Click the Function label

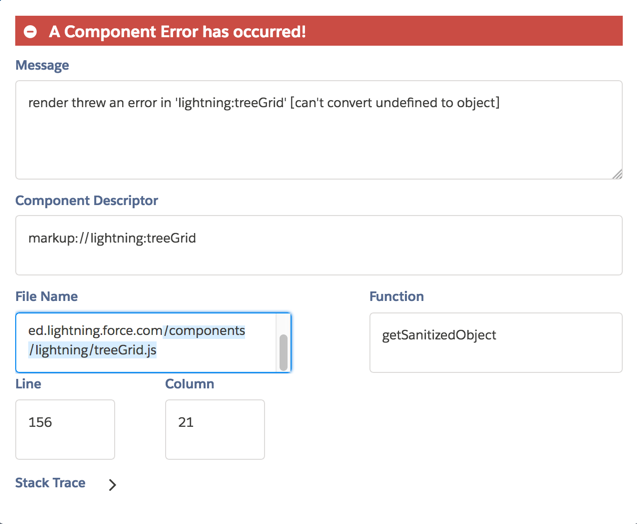coord(396,296)
